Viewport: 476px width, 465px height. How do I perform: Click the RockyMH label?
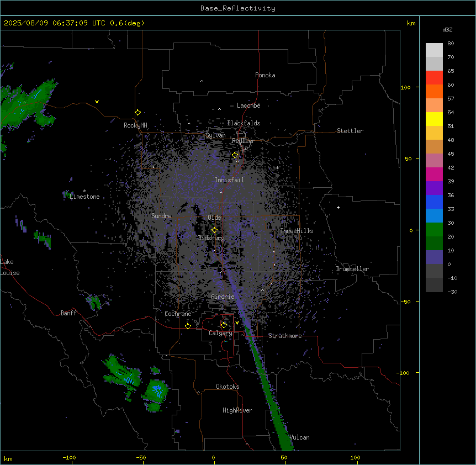click(x=135, y=125)
